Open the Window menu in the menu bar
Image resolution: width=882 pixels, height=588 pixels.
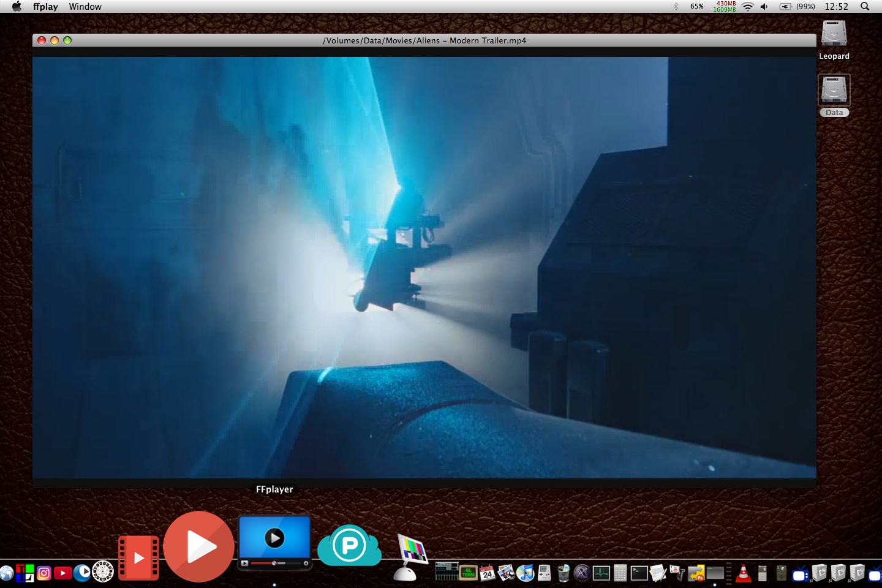click(85, 7)
